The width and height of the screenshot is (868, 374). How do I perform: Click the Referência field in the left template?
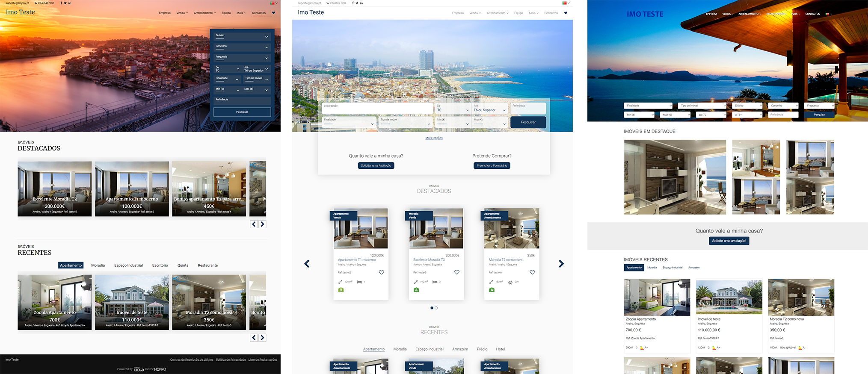click(x=242, y=100)
